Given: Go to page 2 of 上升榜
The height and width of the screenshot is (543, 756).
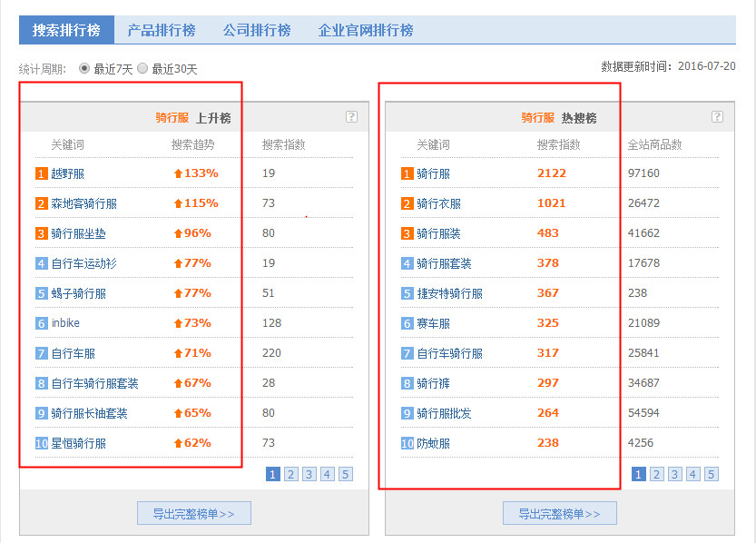Looking at the screenshot, I should 290,474.
